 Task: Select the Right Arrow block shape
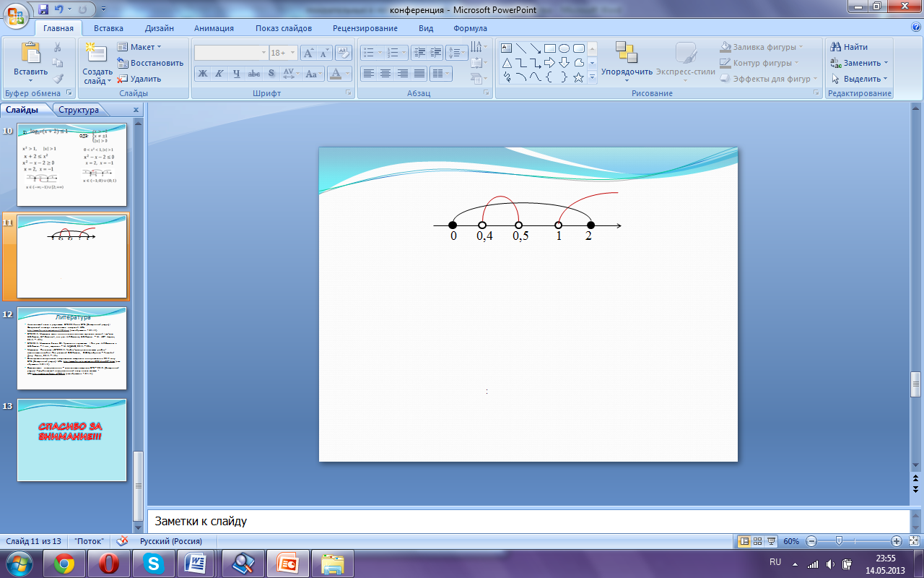point(550,63)
